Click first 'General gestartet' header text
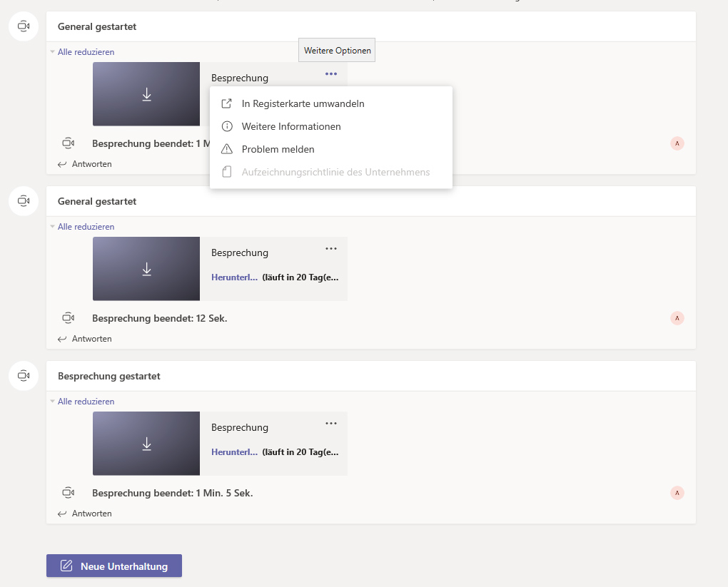Viewport: 728px width, 587px height. pos(97,26)
